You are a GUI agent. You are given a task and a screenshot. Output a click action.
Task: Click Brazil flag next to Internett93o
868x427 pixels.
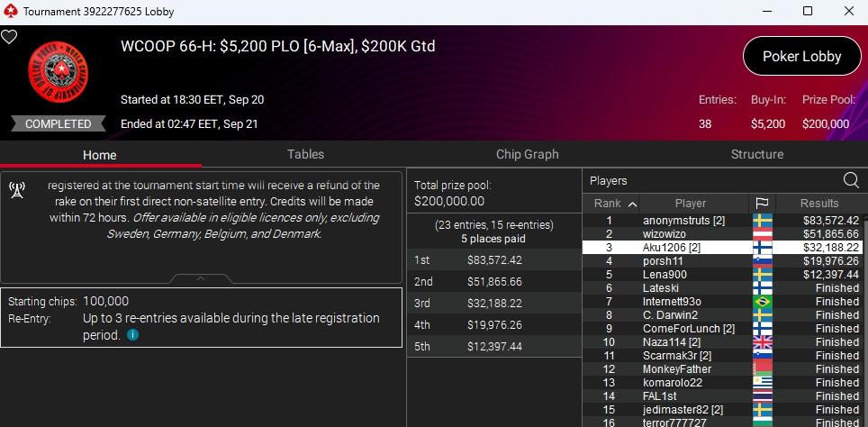pyautogui.click(x=762, y=302)
